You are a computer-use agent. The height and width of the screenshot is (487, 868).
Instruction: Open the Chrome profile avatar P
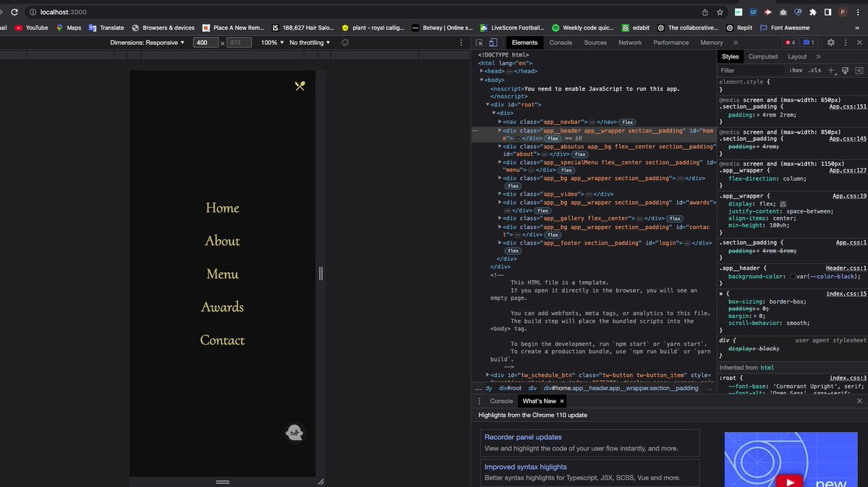point(843,12)
